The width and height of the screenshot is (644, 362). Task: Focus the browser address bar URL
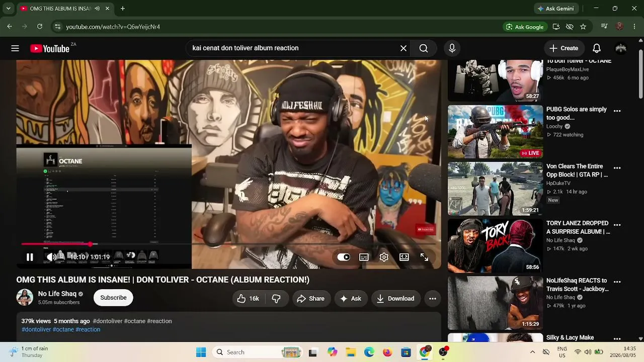[113, 27]
